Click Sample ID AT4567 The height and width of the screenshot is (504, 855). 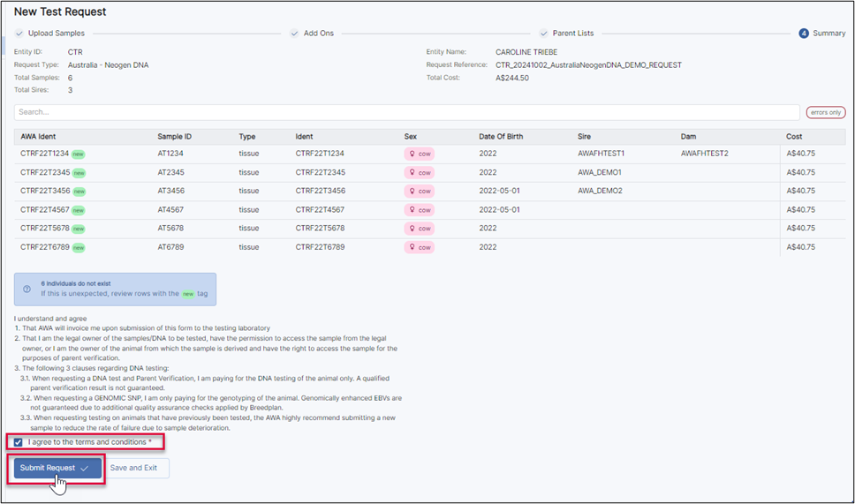click(170, 210)
